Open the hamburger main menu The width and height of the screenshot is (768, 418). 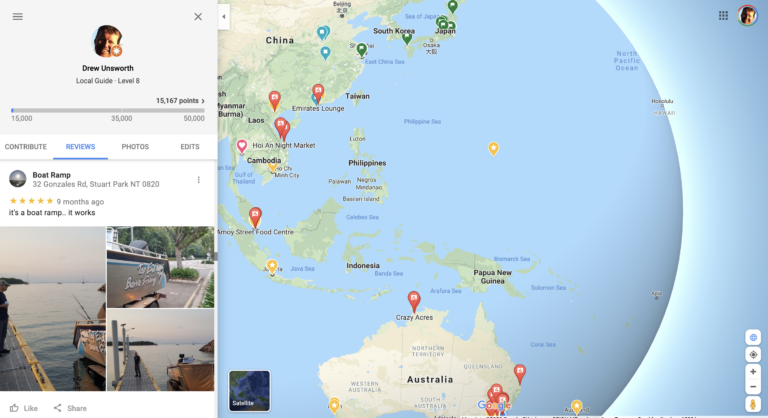click(x=18, y=17)
